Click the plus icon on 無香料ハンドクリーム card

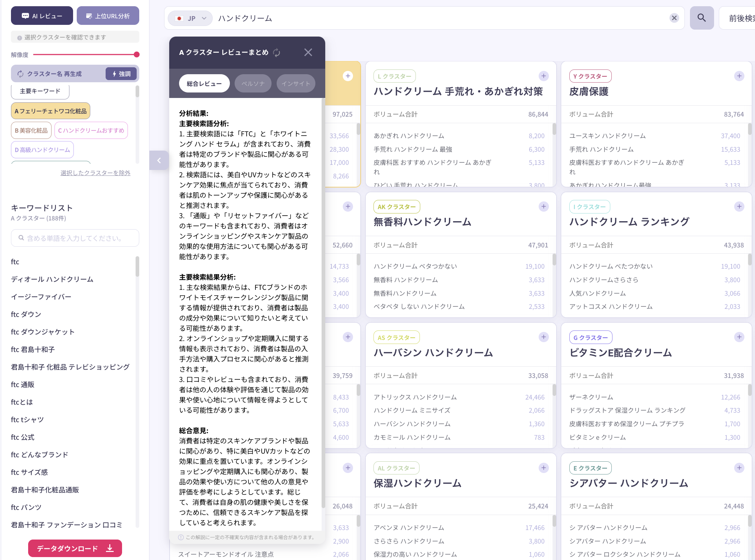tap(543, 207)
